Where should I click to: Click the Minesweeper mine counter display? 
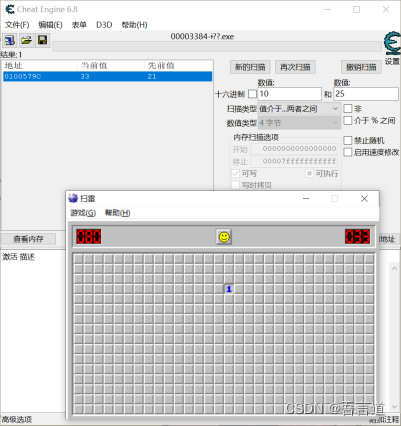[89, 237]
